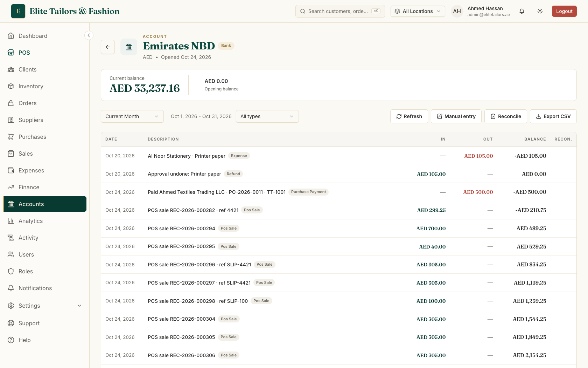
Task: Open the All types filter dropdown
Action: coord(267,116)
